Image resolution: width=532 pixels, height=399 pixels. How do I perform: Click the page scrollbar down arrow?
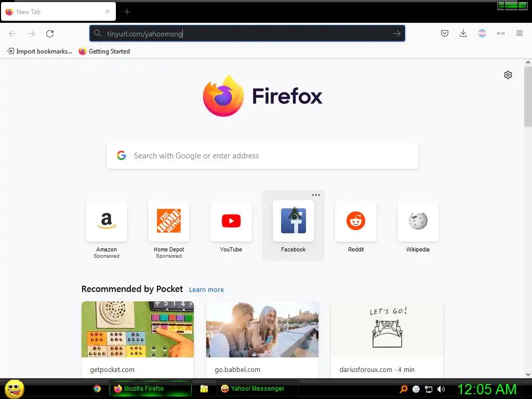pos(528,375)
